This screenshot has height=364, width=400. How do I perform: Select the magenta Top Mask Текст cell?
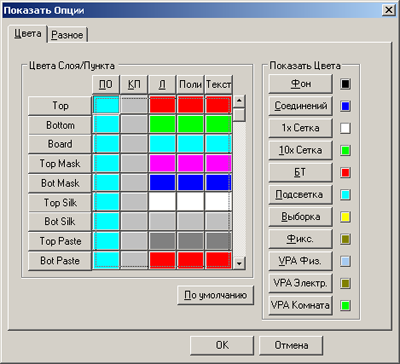coord(218,163)
